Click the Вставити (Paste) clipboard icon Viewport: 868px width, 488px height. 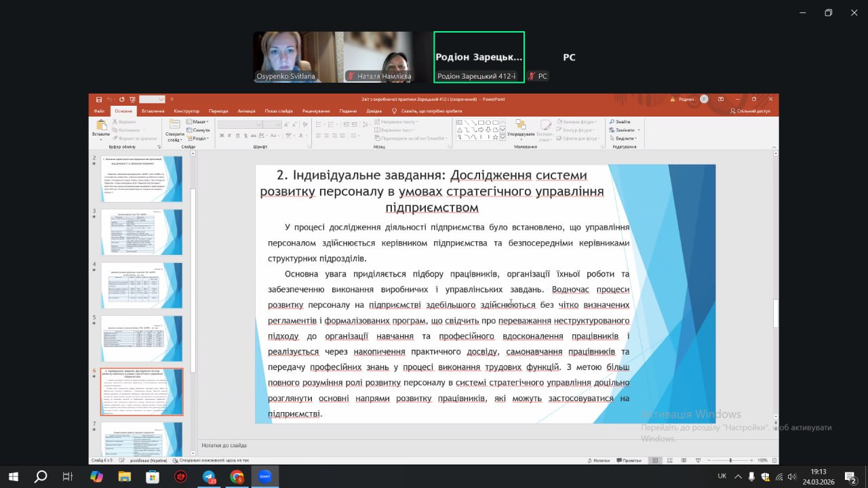101,126
